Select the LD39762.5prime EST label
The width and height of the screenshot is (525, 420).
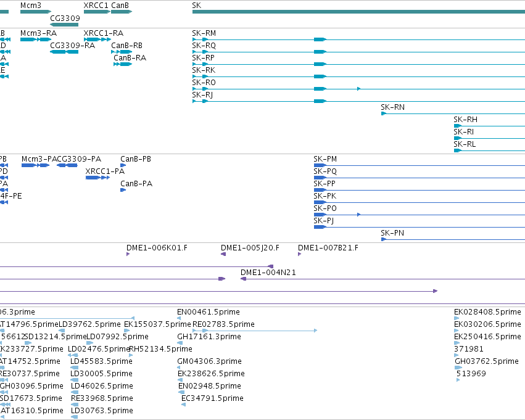click(x=89, y=324)
